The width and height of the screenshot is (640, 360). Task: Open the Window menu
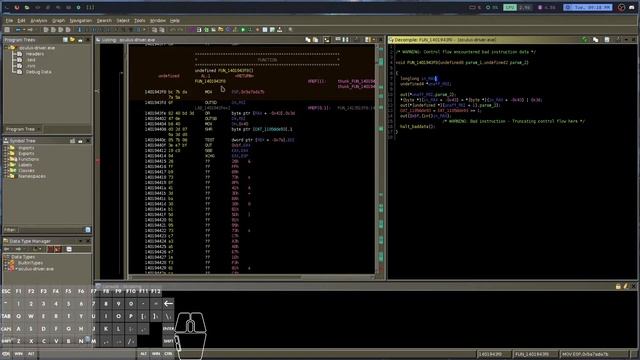point(158,20)
